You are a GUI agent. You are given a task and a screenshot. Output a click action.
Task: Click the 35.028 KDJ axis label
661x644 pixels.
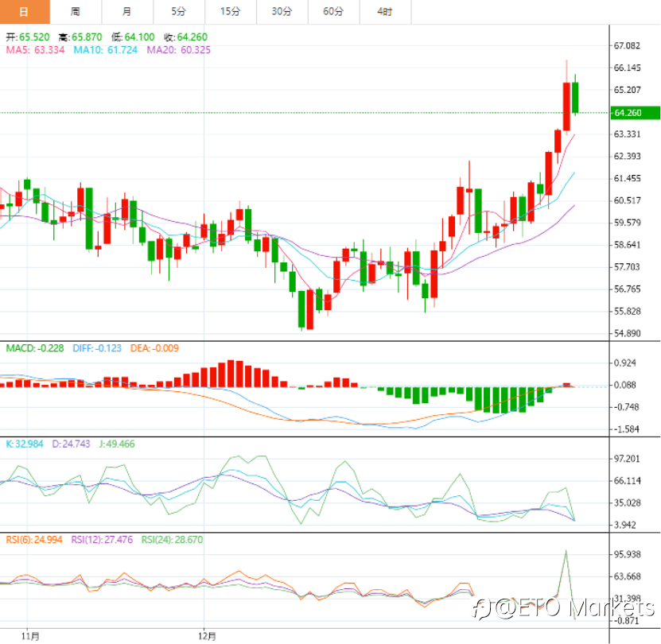click(628, 502)
